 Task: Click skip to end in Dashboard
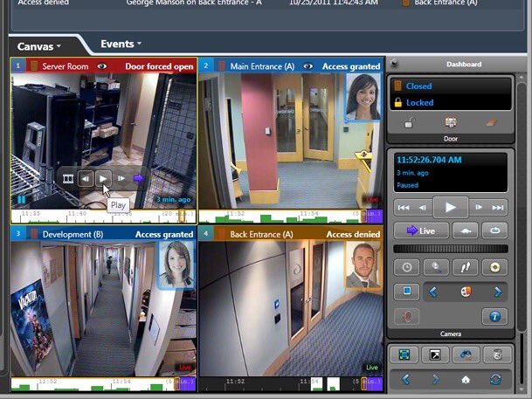click(498, 207)
